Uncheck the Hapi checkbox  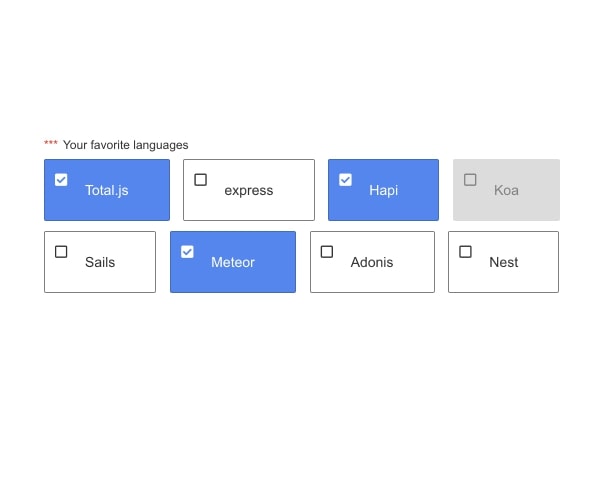(345, 180)
